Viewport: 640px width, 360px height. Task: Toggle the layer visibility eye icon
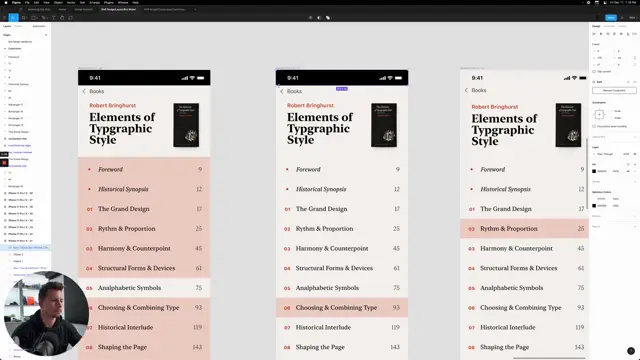pos(635,154)
